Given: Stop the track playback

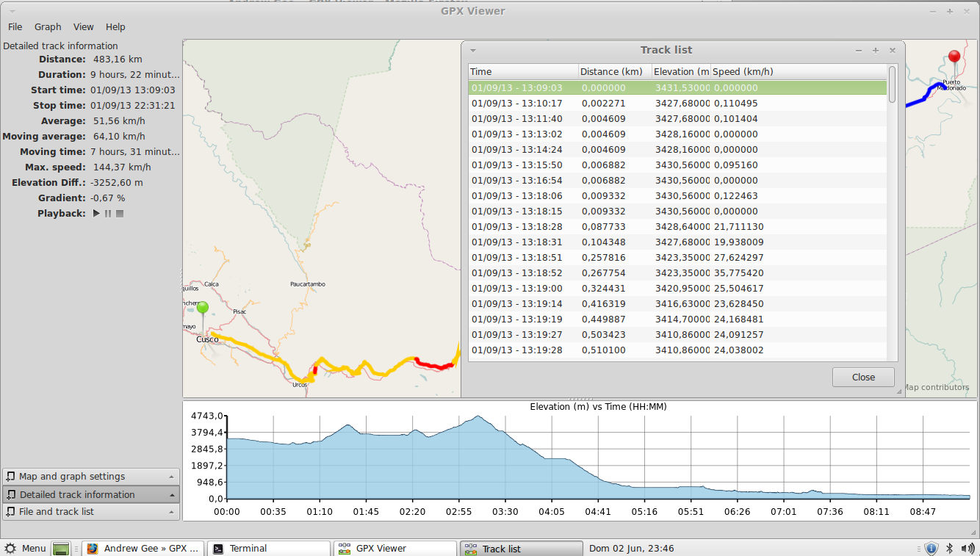Looking at the screenshot, I should pos(120,214).
